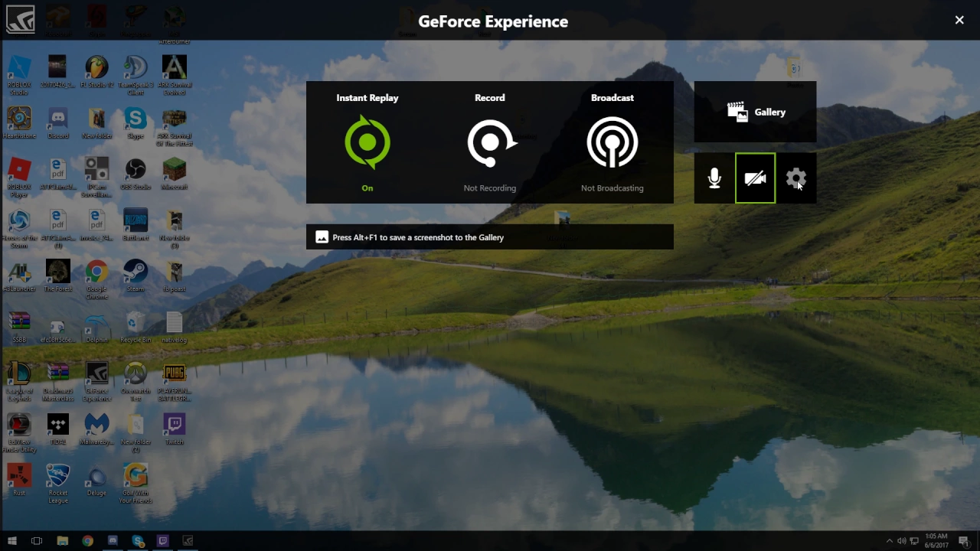Select IPCam Surveillance desktop icon

coord(96,177)
